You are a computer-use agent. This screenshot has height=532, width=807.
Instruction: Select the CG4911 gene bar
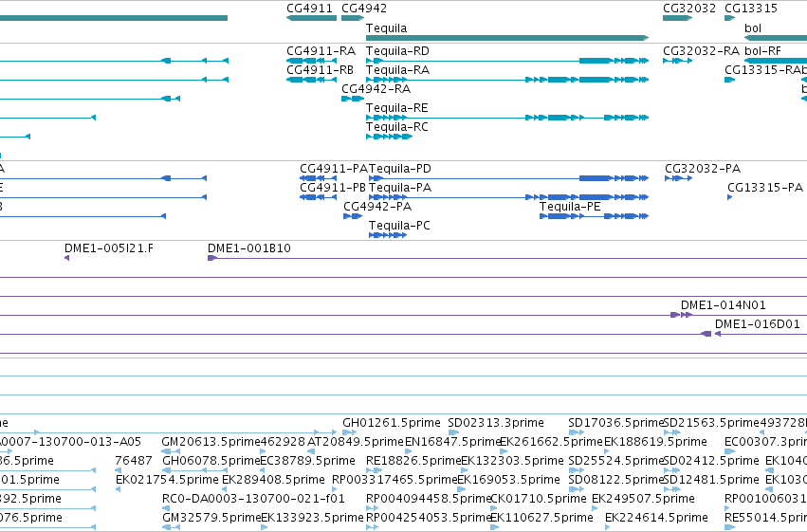pos(311,18)
